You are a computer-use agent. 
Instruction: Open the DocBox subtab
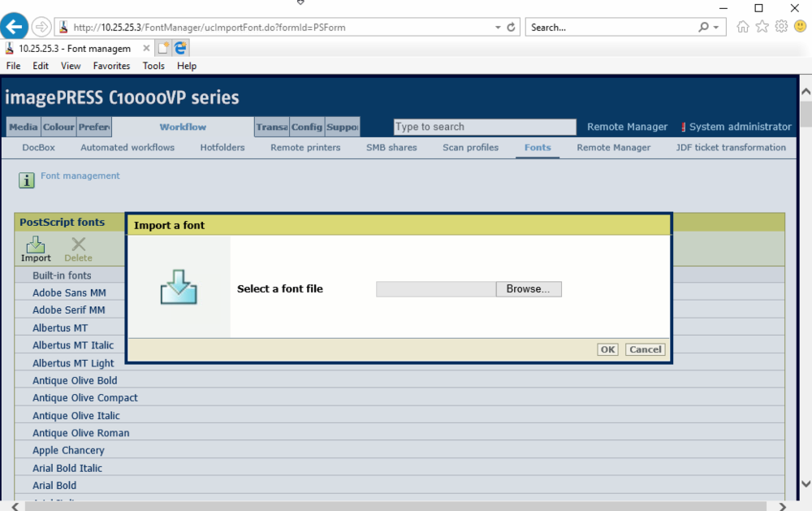coord(38,148)
